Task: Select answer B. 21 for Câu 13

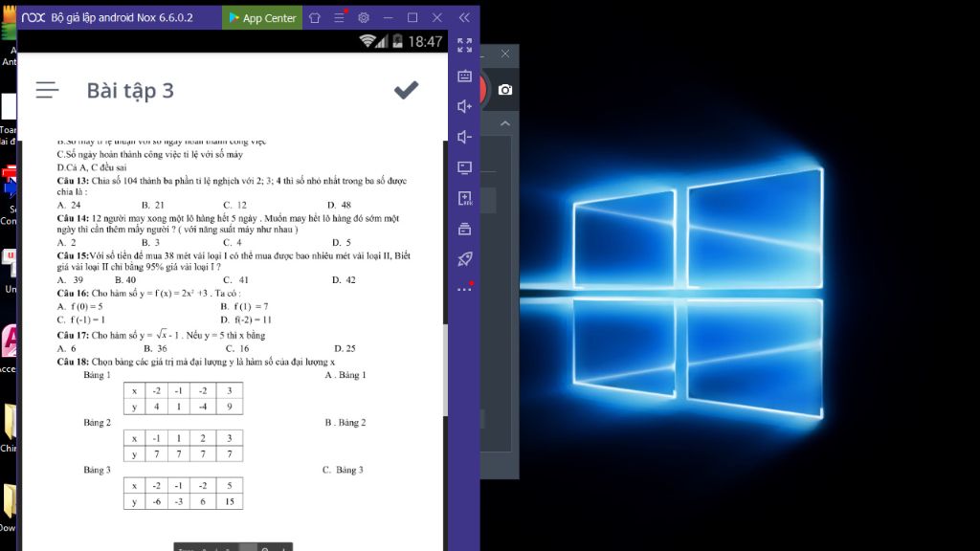Action: pyautogui.click(x=152, y=205)
